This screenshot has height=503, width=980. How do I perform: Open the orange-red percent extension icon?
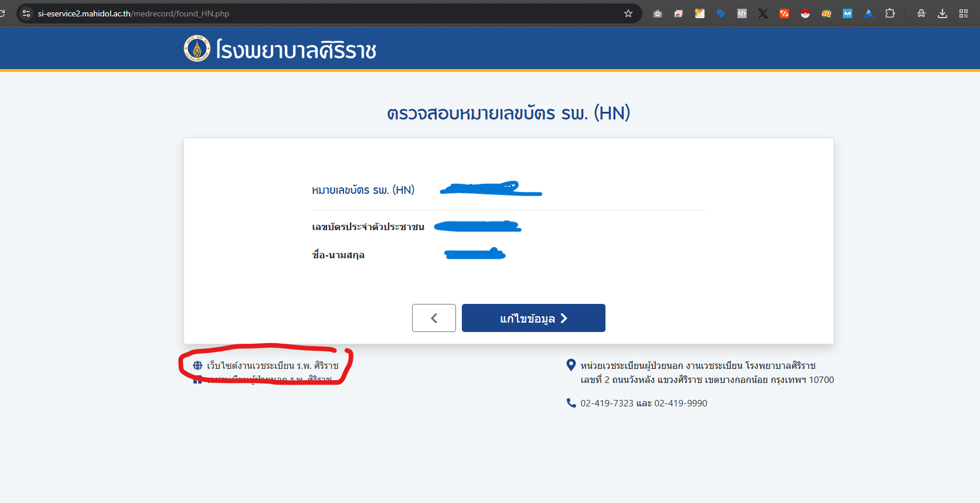[x=784, y=13]
